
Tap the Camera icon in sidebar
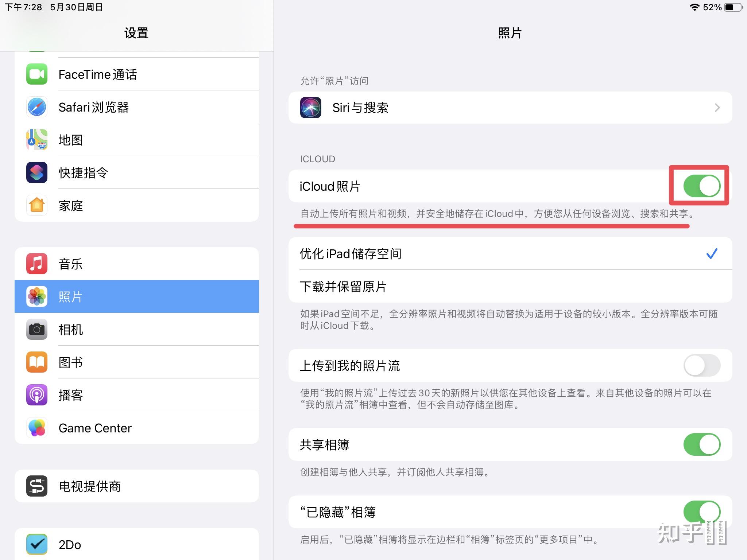(37, 329)
